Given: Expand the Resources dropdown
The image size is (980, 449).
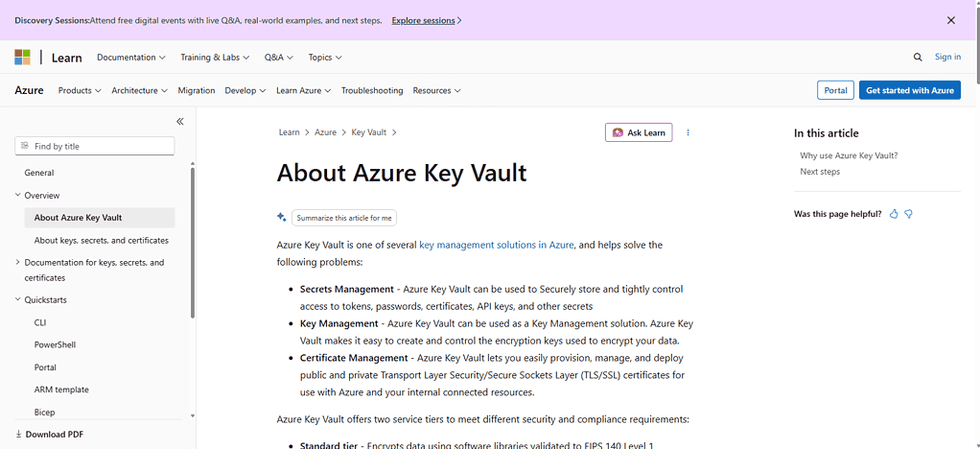Looking at the screenshot, I should [x=437, y=90].
